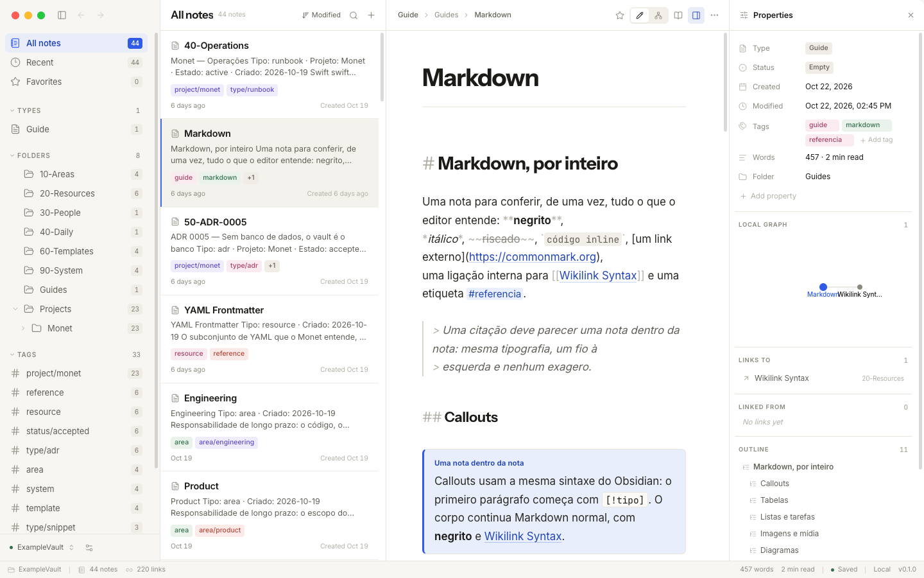This screenshot has width=924, height=578.
Task: Select the Guide type
Action: click(x=76, y=129)
